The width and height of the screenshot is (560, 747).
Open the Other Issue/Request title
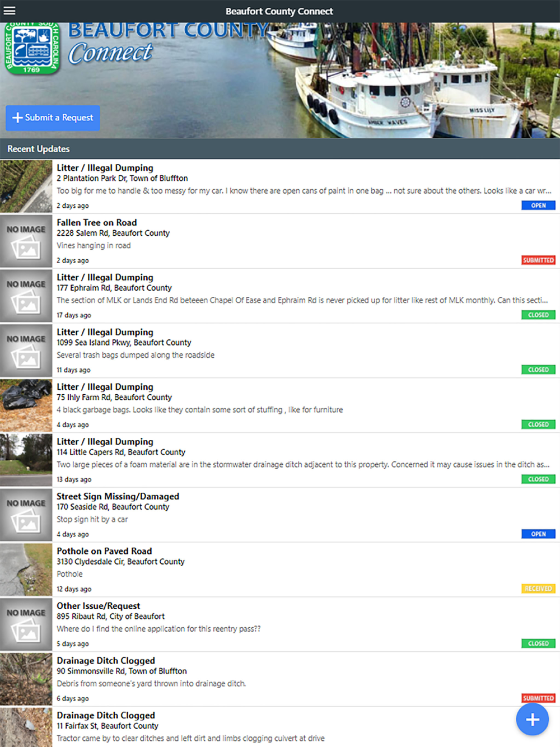(98, 606)
